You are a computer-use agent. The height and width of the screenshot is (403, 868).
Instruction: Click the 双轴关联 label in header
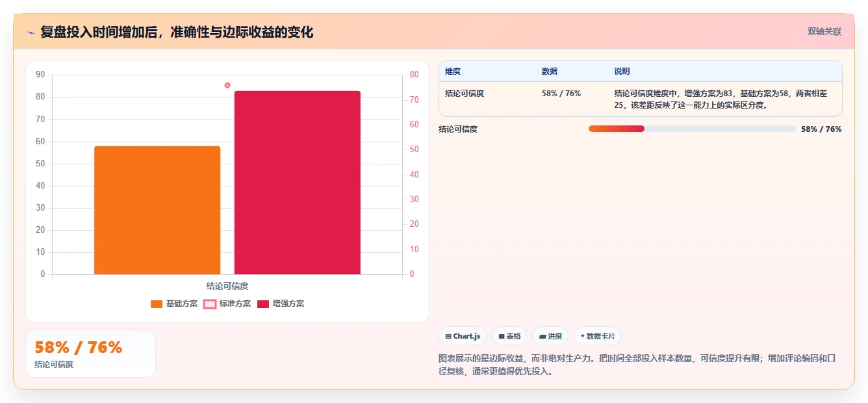pyautogui.click(x=824, y=31)
